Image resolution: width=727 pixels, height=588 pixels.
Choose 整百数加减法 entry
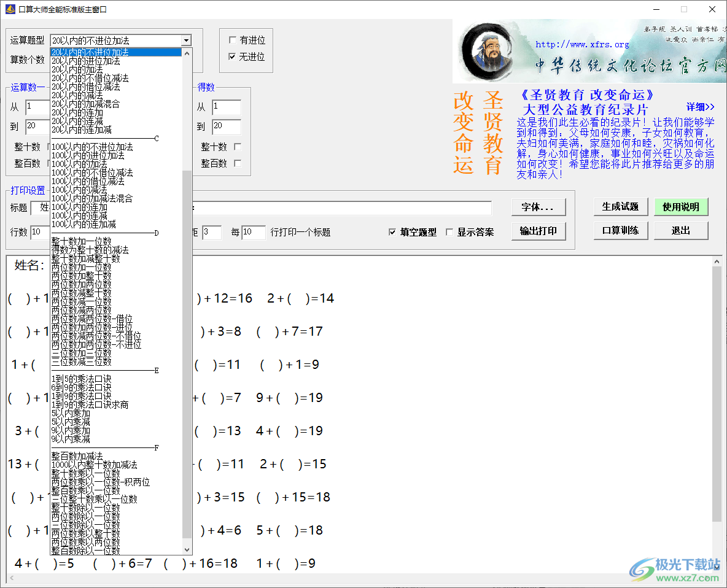click(116, 457)
